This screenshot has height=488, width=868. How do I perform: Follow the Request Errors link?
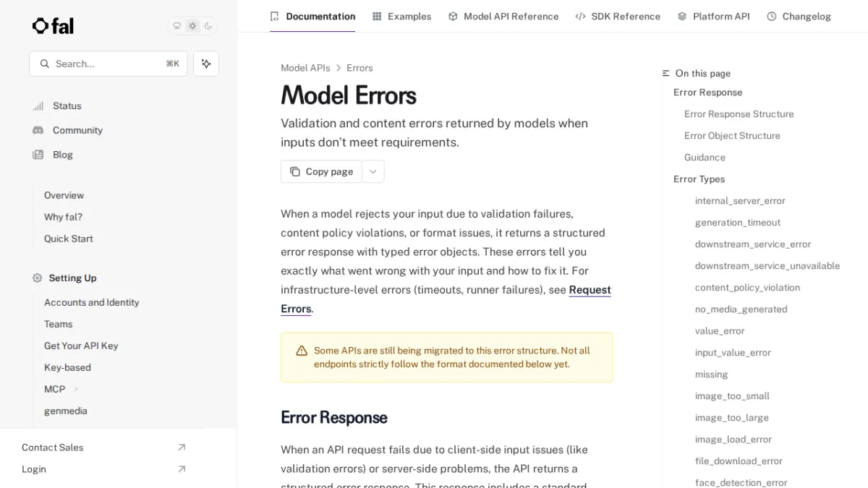590,290
